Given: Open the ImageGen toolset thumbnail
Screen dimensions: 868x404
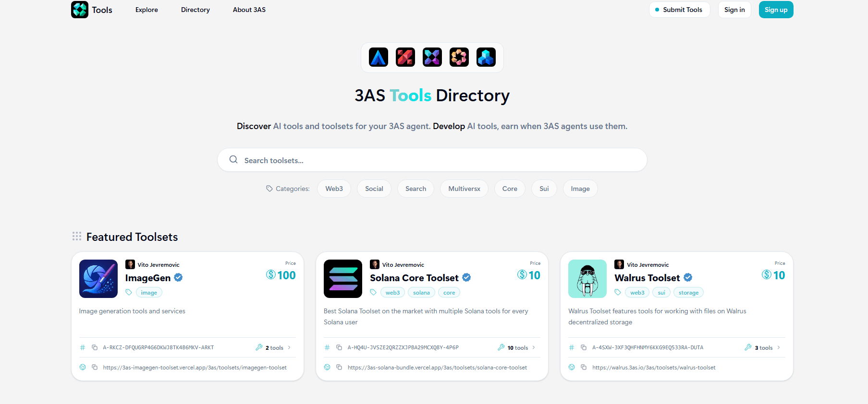Looking at the screenshot, I should 98,279.
